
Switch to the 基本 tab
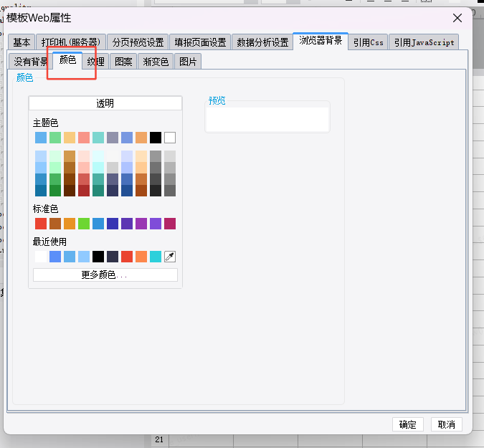tap(22, 42)
